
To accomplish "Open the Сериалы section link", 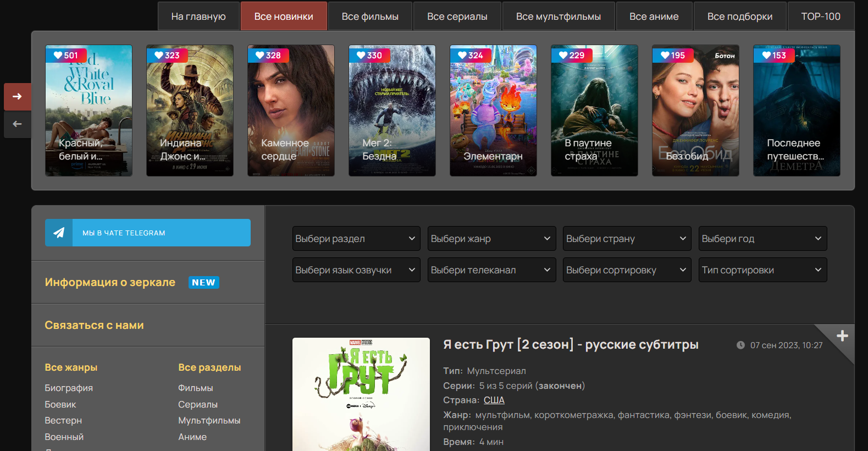I will [x=198, y=404].
